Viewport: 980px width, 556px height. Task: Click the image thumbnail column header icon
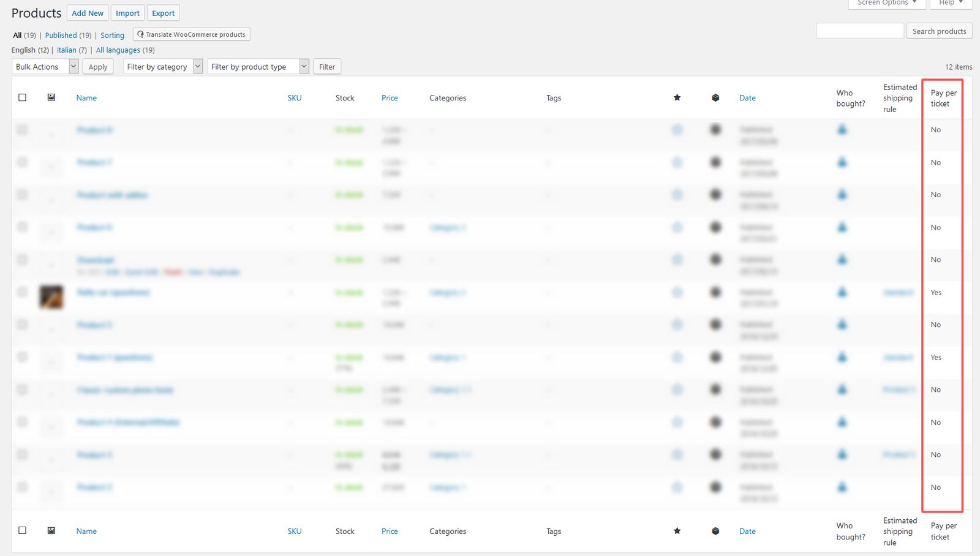[x=51, y=97]
